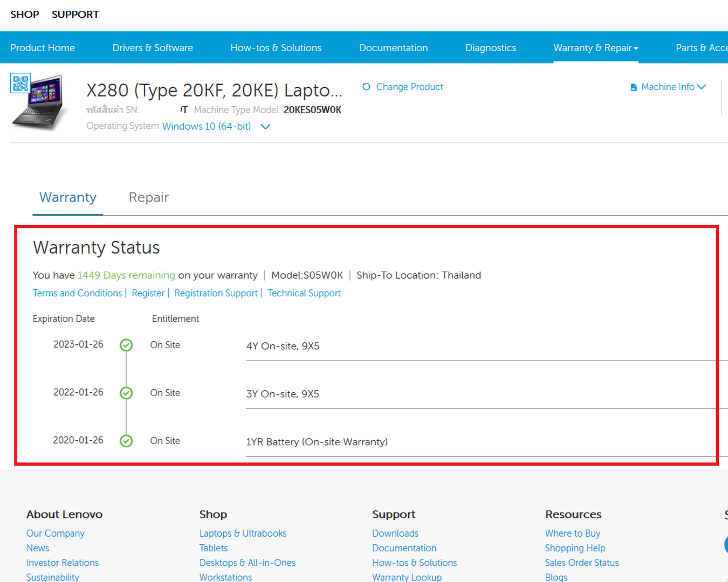Screen dimensions: 728x582
Task: Open Where to Buy footer link
Action: tap(573, 533)
